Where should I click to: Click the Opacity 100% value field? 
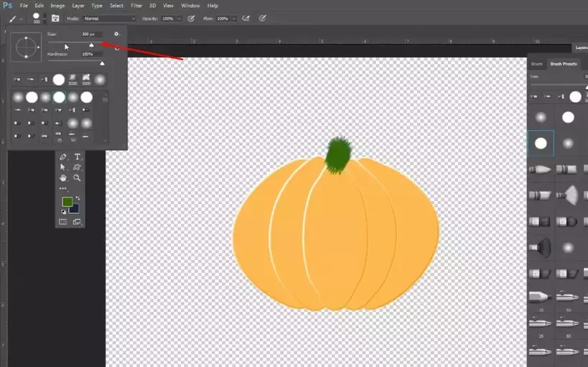tap(169, 19)
